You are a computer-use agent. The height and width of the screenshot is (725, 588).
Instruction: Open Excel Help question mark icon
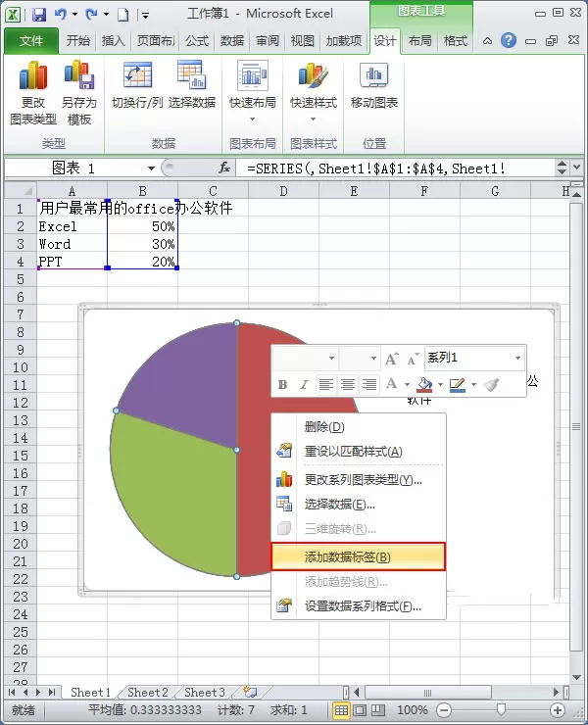point(508,41)
